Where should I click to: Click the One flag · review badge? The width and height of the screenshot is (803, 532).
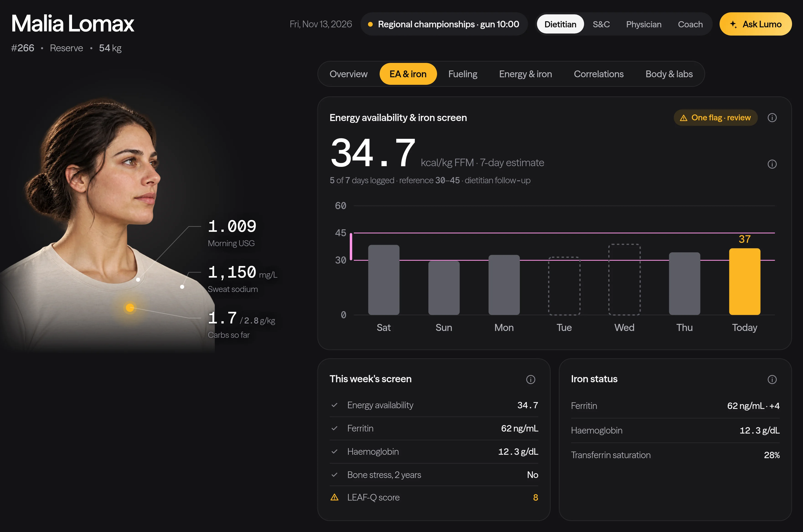click(x=715, y=118)
